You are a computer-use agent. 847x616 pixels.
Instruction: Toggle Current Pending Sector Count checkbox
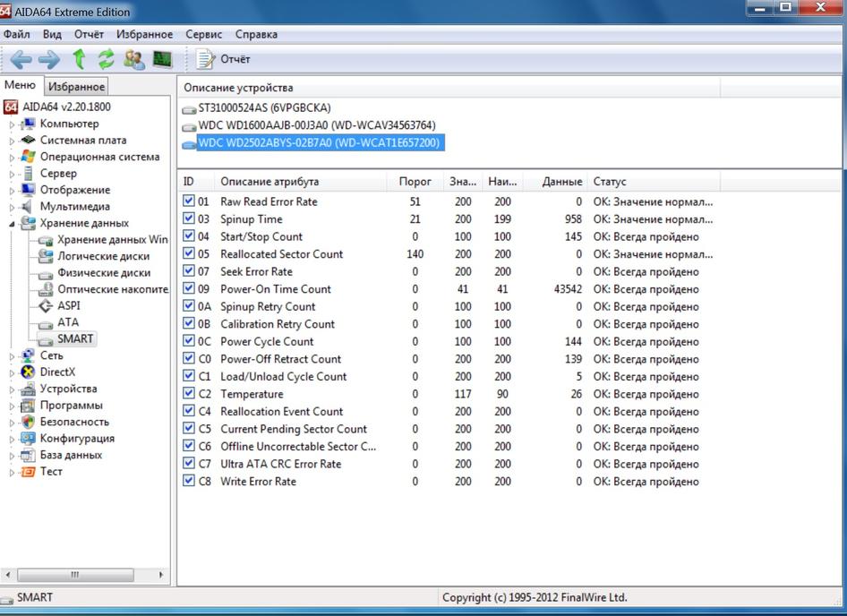pyautogui.click(x=189, y=429)
